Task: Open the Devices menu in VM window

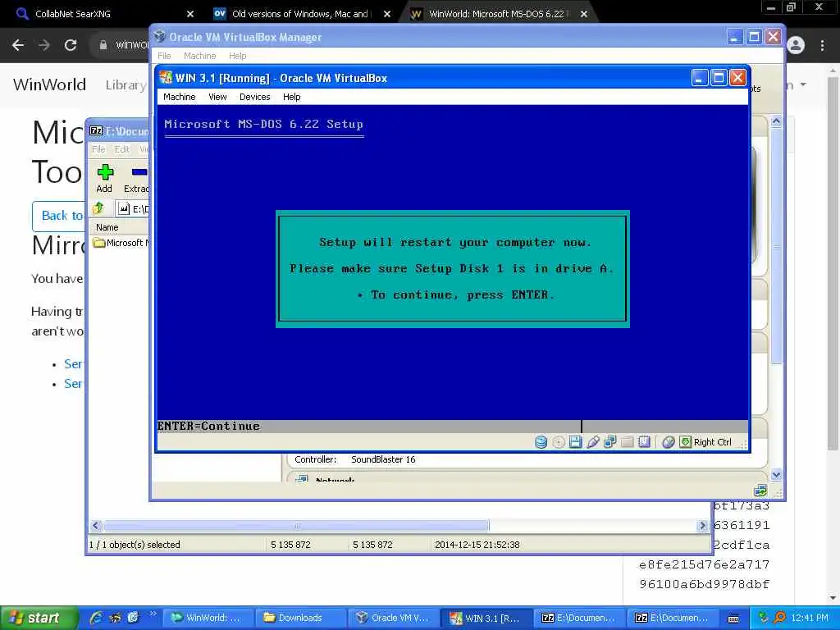Action: click(x=254, y=97)
